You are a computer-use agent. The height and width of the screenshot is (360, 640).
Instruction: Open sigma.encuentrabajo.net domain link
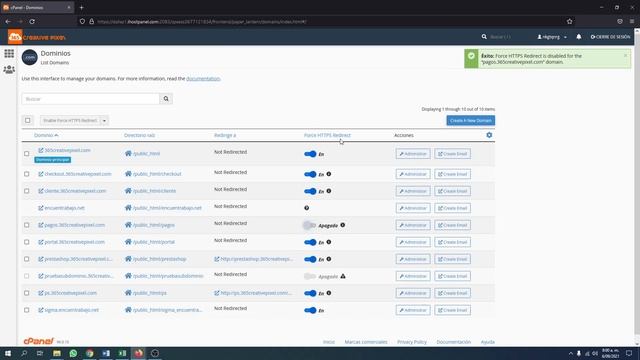[71, 310]
